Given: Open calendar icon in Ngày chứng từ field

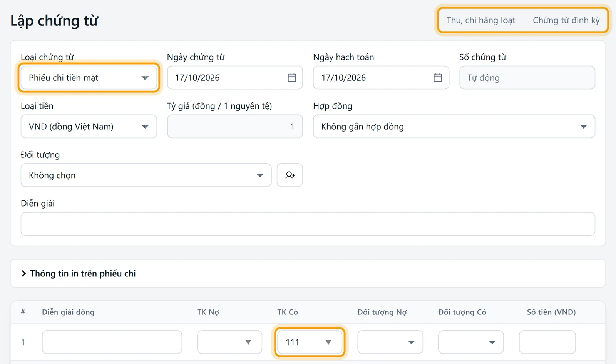Looking at the screenshot, I should click(x=292, y=78).
